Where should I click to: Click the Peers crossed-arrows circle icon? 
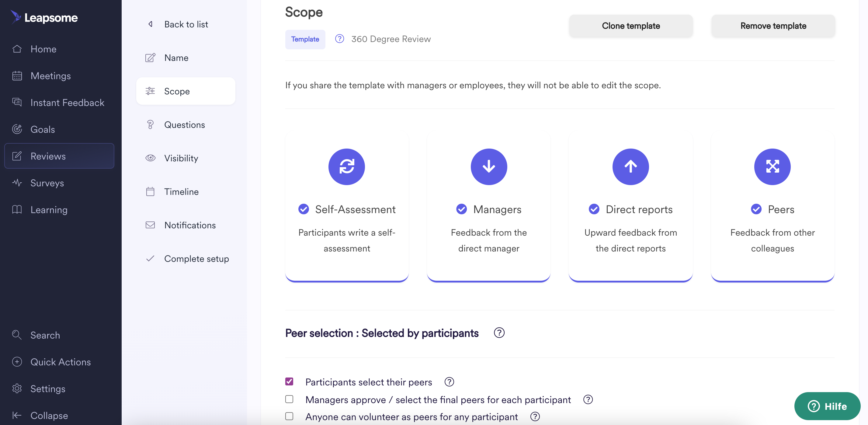[772, 167]
